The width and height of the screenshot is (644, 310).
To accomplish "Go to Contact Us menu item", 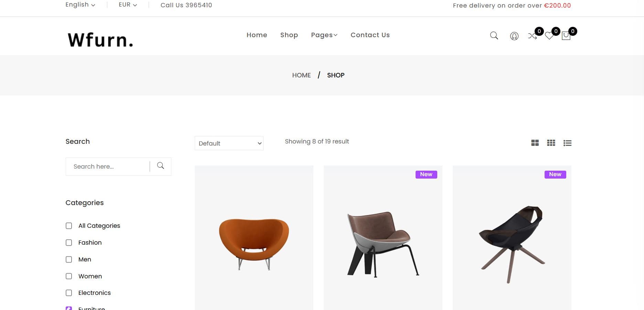I will click(370, 35).
